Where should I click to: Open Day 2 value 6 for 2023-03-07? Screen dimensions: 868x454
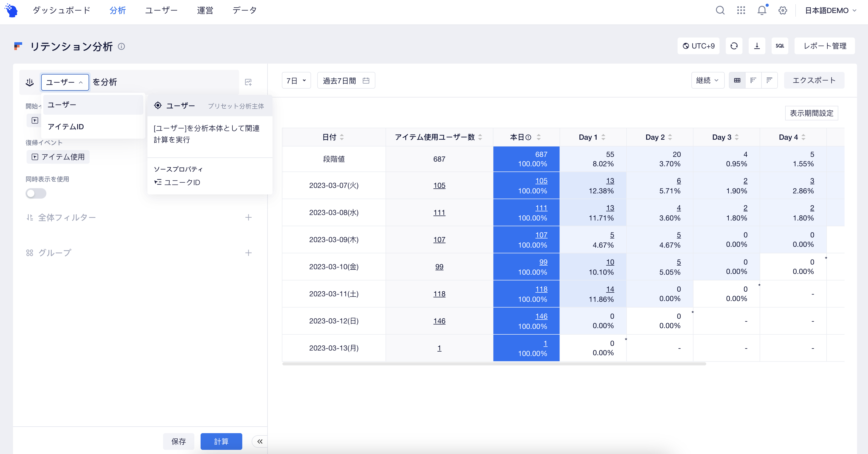click(x=679, y=181)
